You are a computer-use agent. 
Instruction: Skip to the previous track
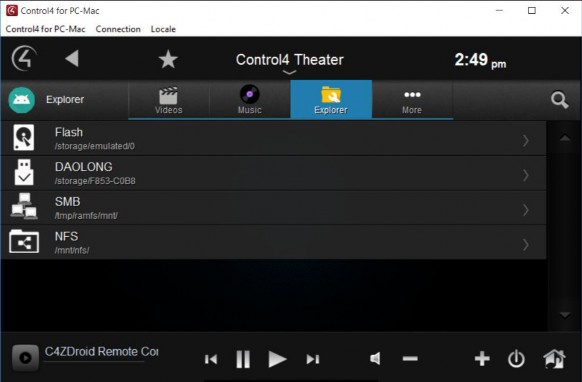(x=211, y=359)
